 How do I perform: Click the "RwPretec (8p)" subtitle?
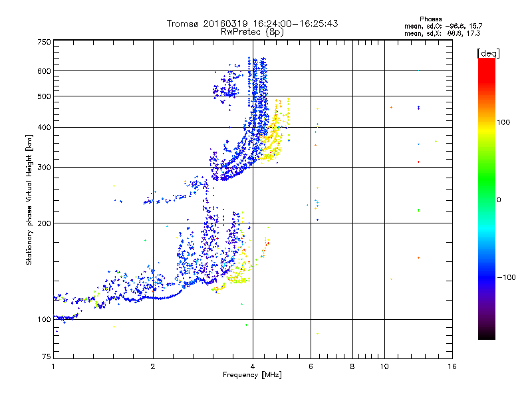(x=252, y=32)
